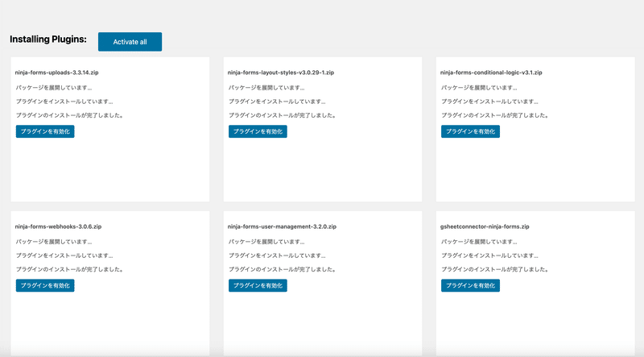The height and width of the screenshot is (357, 644).
Task: Click the Activate all button
Action: click(130, 42)
